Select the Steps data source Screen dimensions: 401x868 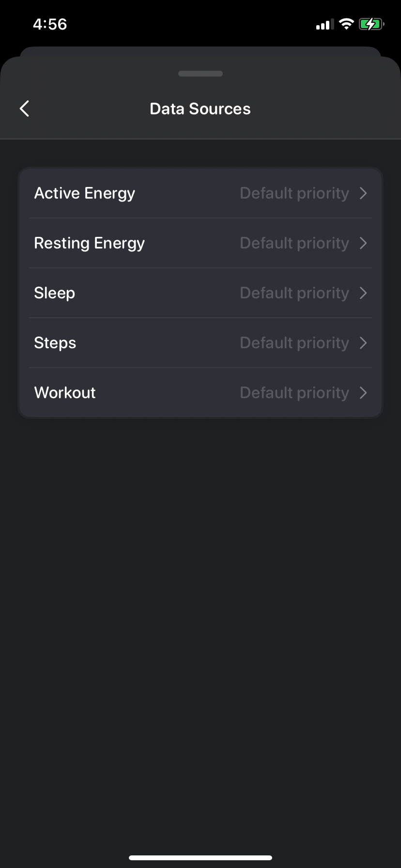click(x=200, y=342)
